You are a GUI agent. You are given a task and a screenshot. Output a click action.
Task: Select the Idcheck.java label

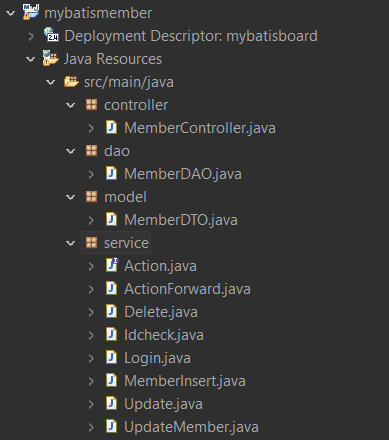coord(164,335)
